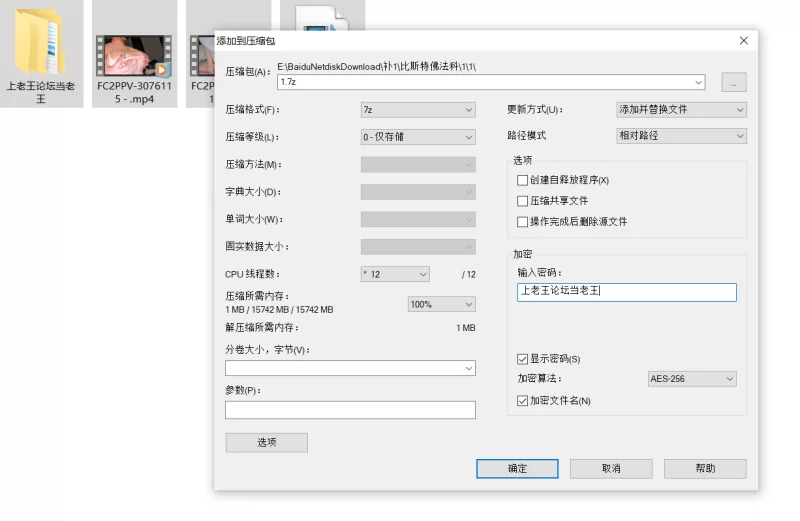Screen dimensions: 800x521
Task: Enable 操作完成后删除源文件 checkbox
Action: [522, 222]
